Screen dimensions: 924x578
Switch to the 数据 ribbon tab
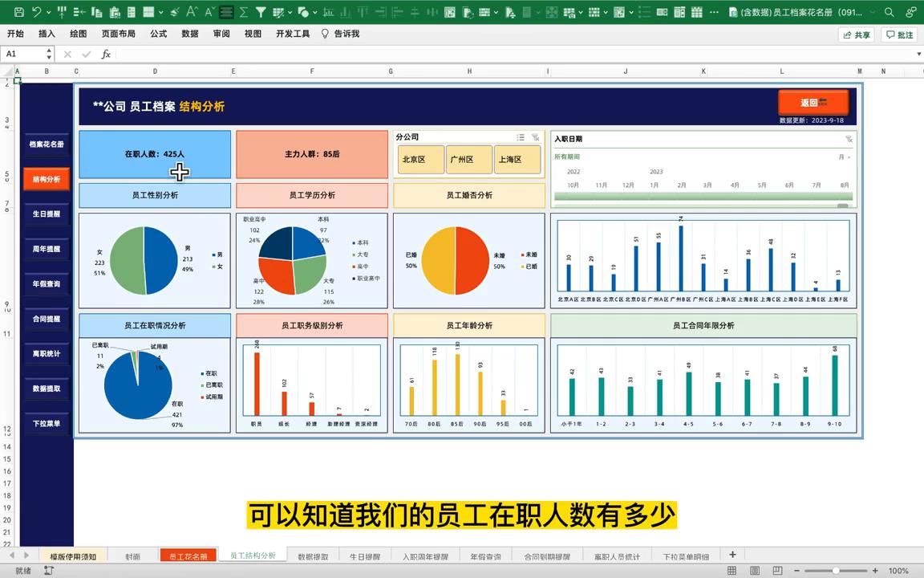tap(189, 33)
